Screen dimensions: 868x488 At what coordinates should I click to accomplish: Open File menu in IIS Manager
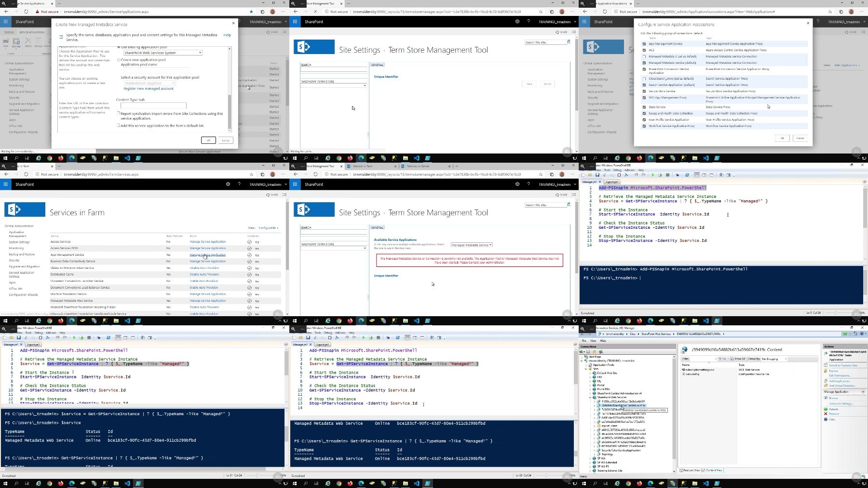584,340
